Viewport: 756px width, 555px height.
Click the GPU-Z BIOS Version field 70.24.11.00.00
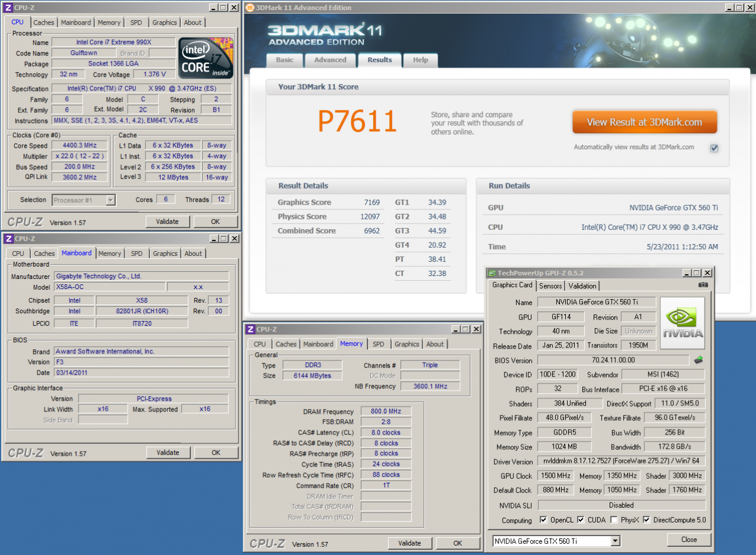coord(612,360)
